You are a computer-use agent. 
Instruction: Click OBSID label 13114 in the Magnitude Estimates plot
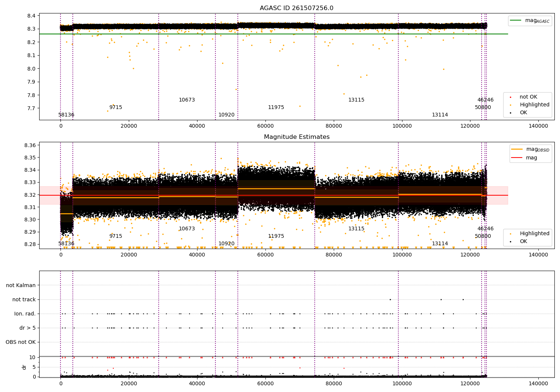click(440, 244)
